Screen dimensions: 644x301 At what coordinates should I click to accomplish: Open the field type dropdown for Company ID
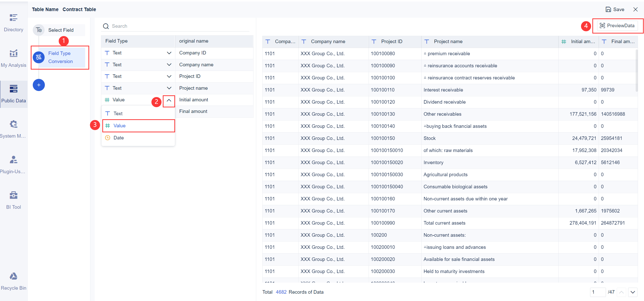click(169, 53)
